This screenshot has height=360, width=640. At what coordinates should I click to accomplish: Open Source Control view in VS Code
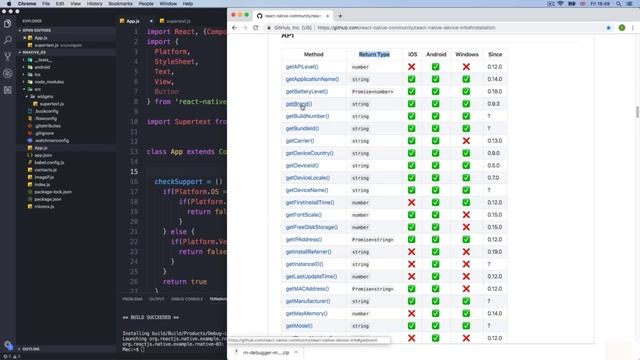coord(7,57)
